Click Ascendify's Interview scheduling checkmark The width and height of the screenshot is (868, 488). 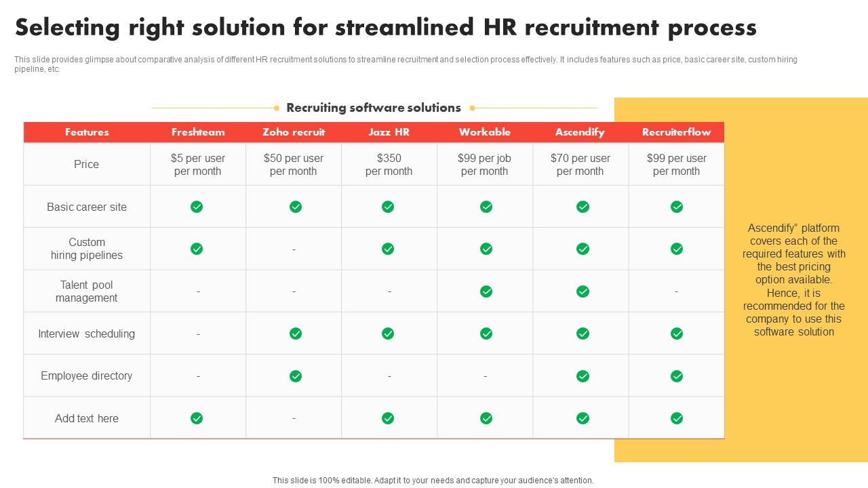point(583,333)
